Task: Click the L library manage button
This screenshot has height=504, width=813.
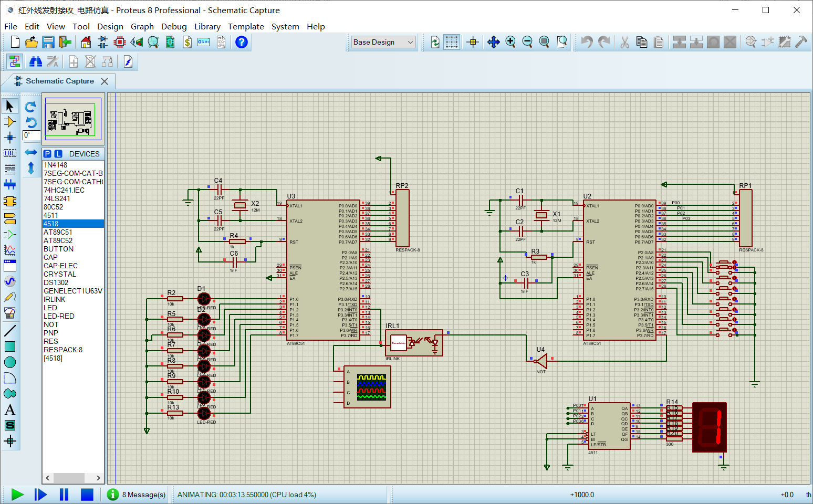Action: 58,154
